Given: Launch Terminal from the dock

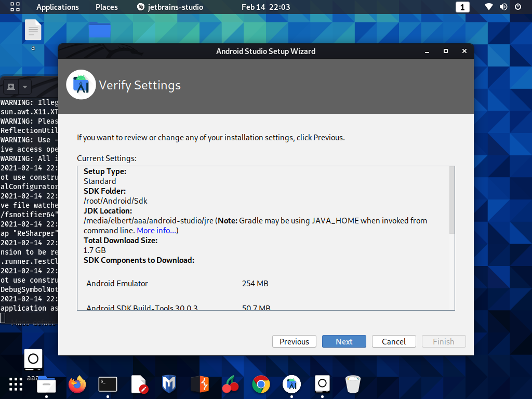Looking at the screenshot, I should click(x=108, y=384).
